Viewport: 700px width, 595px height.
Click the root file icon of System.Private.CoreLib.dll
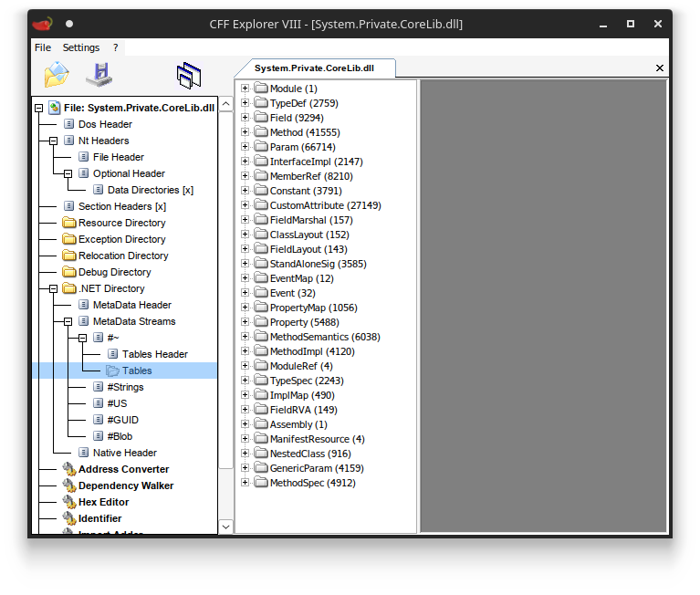pyautogui.click(x=55, y=108)
